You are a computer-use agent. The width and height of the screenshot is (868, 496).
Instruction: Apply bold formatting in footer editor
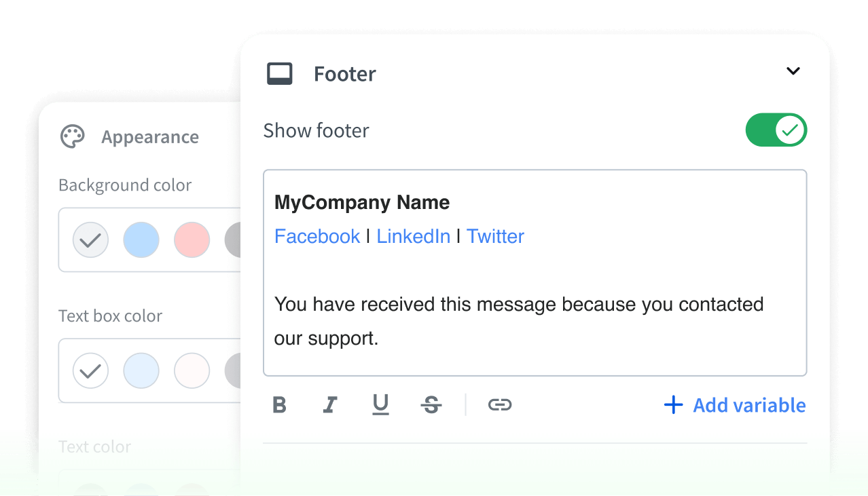click(280, 404)
